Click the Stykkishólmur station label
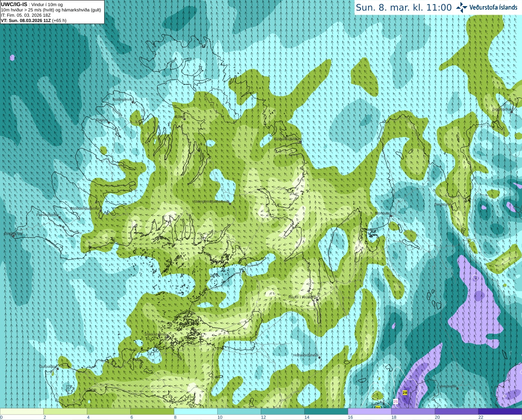This screenshot has width=522, height=420. (x=155, y=334)
